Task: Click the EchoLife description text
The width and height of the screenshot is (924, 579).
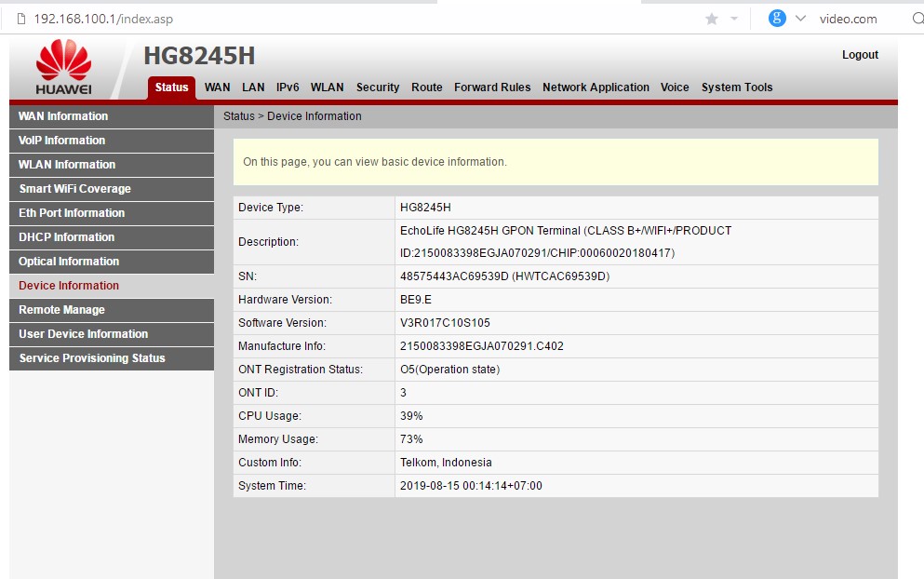Action: click(566, 242)
